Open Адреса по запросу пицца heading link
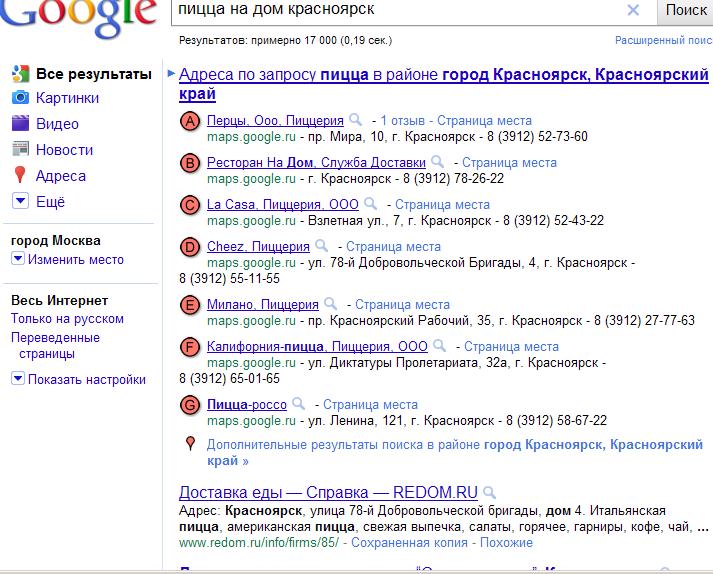The width and height of the screenshot is (713, 574). coord(444,84)
